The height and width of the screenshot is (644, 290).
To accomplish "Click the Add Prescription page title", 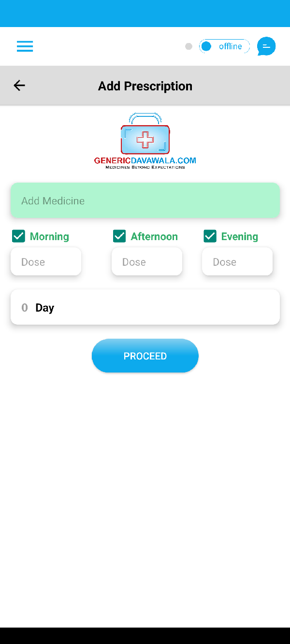I will coord(145,86).
